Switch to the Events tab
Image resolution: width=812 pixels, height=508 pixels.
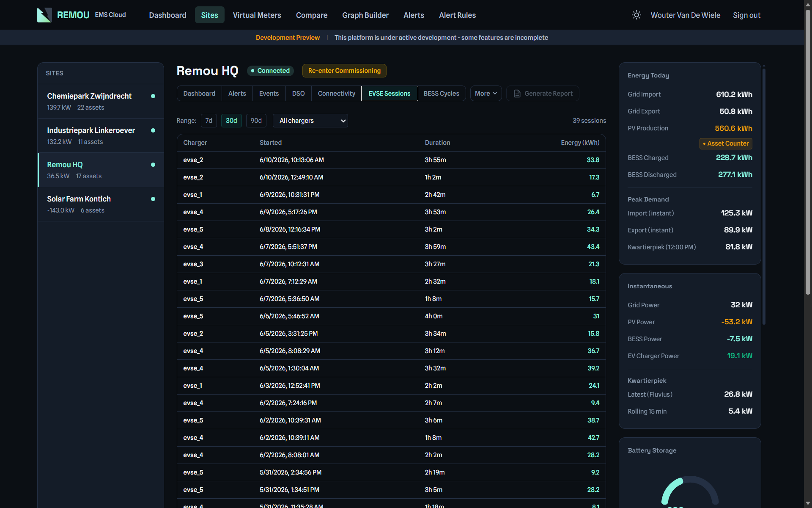click(x=269, y=94)
